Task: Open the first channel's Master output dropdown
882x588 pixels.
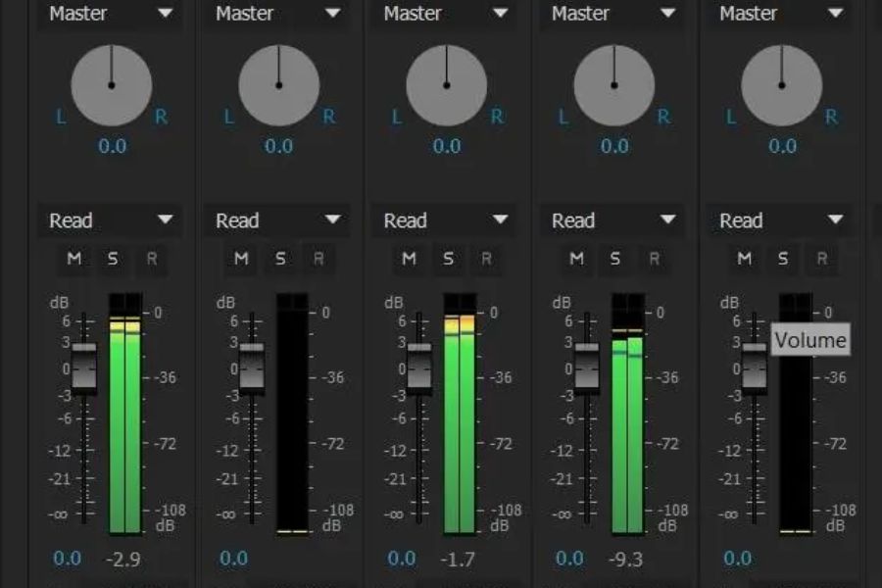Action: 110,14
